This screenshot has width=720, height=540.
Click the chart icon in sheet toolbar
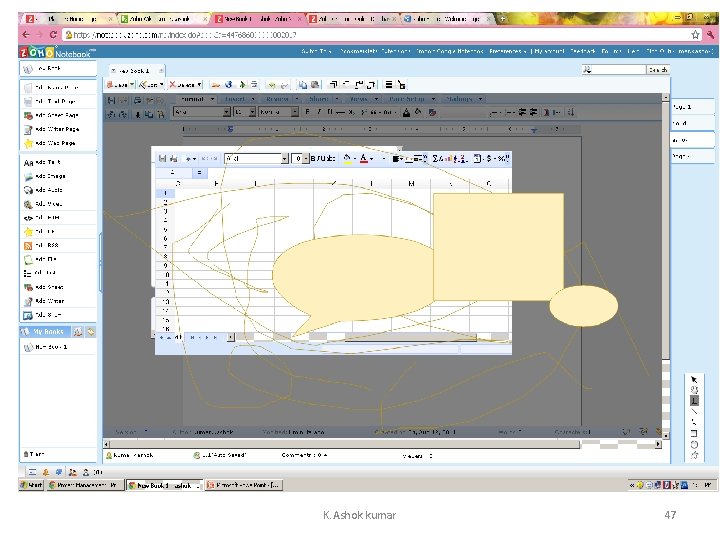tap(449, 158)
